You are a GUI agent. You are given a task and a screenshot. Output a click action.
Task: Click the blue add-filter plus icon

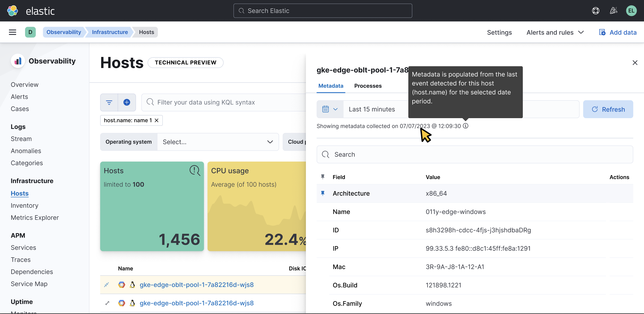(x=127, y=102)
